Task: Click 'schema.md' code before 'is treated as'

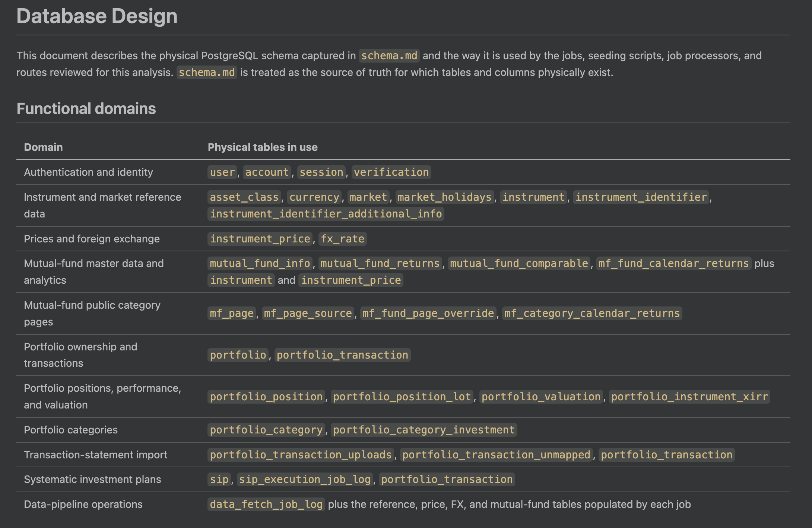Action: 207,72
